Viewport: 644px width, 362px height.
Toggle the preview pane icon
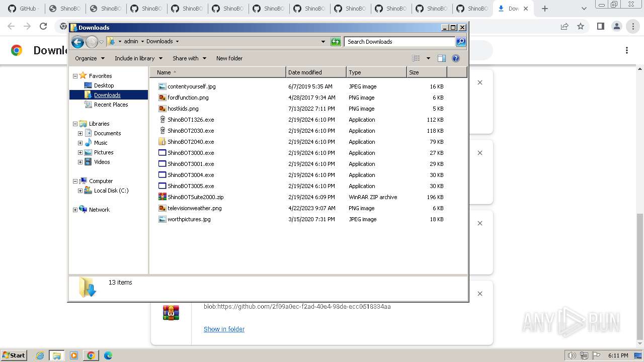tap(441, 58)
